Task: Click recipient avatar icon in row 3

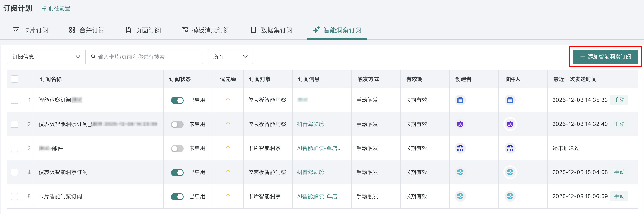Action: [x=510, y=148]
